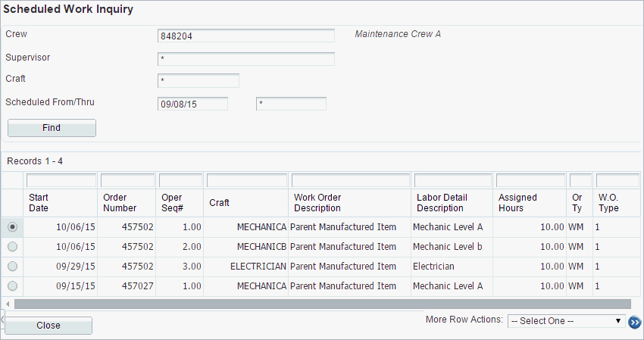Select radio button for the MECHANICB row
This screenshot has width=644, height=340.
click(x=12, y=246)
